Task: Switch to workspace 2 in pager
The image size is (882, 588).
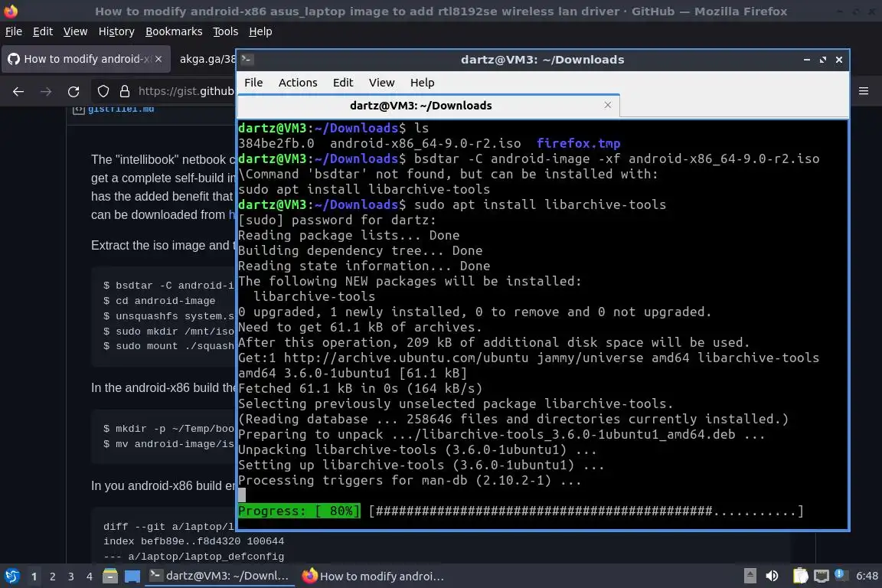Action: tap(52, 577)
